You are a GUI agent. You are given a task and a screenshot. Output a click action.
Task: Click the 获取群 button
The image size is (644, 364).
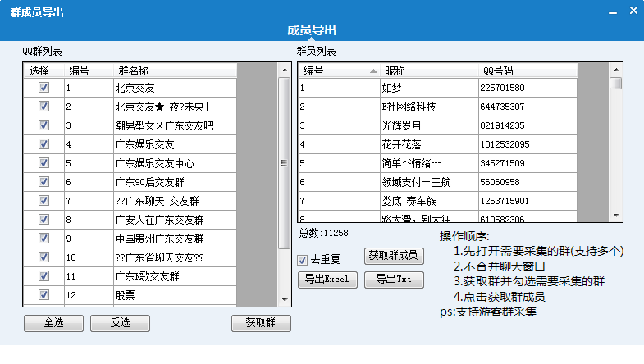click(261, 323)
